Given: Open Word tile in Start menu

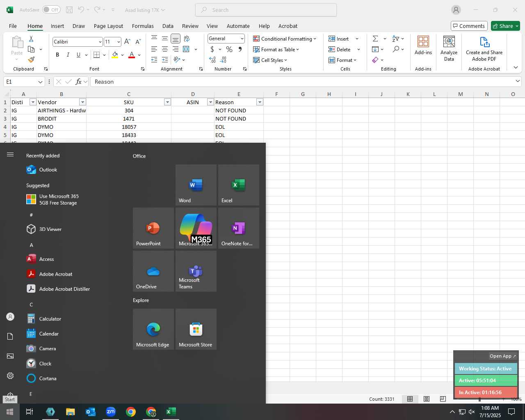Looking at the screenshot, I should (x=196, y=185).
